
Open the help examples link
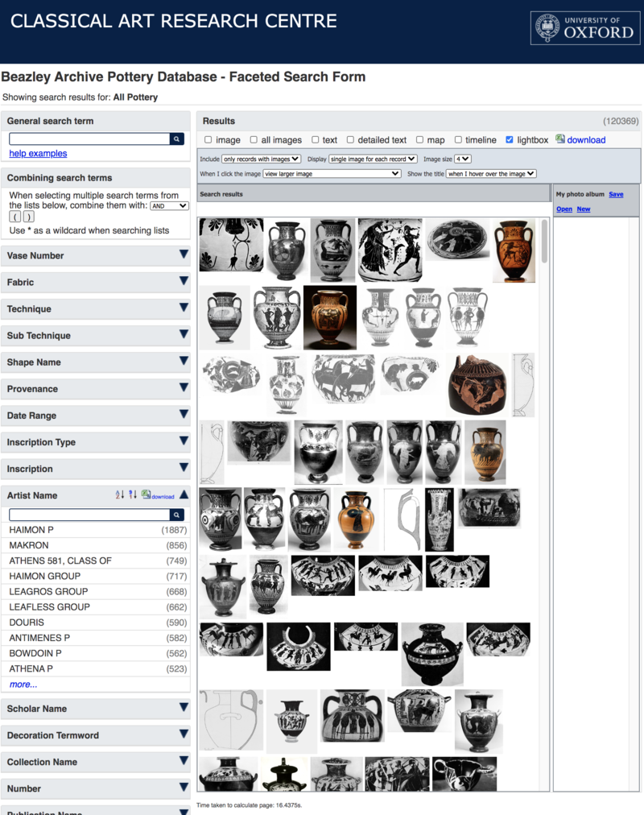(38, 153)
